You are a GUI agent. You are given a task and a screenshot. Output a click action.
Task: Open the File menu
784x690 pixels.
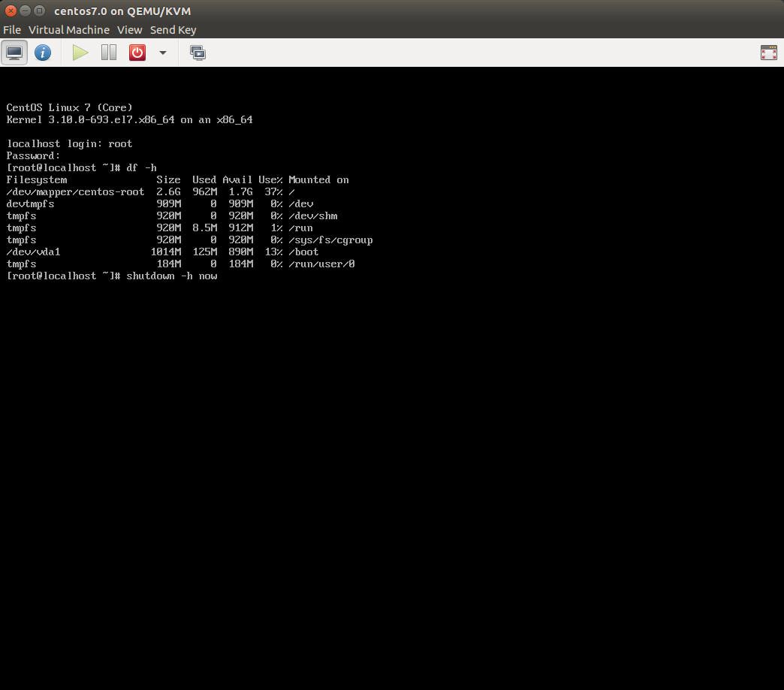point(12,30)
